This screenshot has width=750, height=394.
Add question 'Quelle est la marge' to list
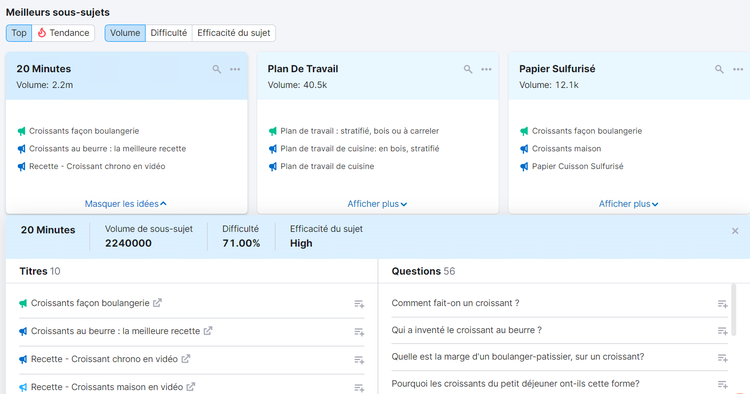723,358
